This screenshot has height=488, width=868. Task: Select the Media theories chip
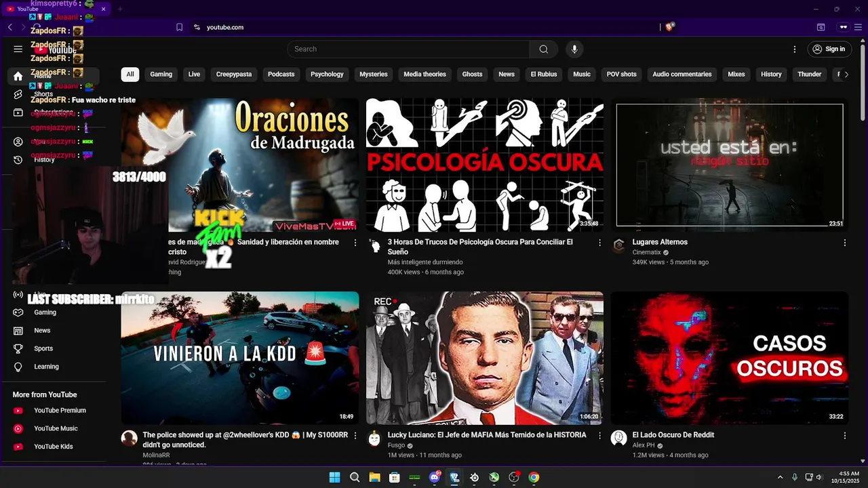tap(425, 75)
